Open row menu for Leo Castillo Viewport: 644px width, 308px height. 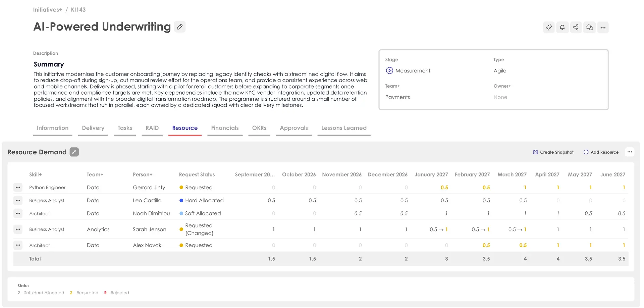tap(18, 200)
